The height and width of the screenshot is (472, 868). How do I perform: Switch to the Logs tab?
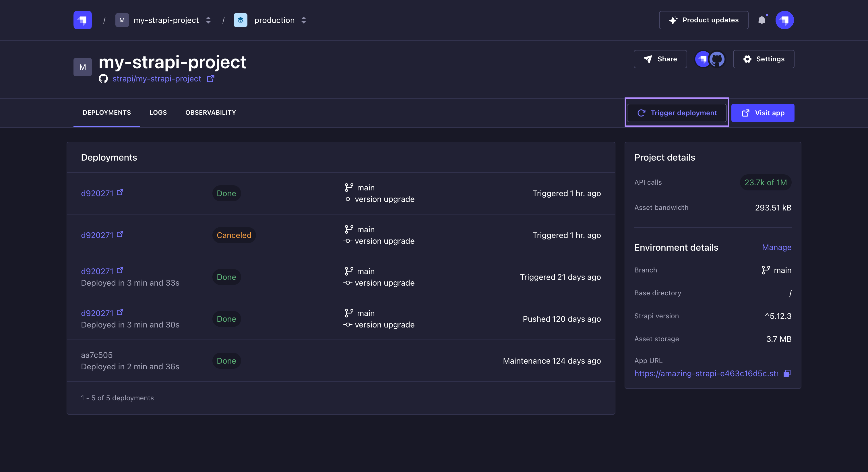pos(158,112)
